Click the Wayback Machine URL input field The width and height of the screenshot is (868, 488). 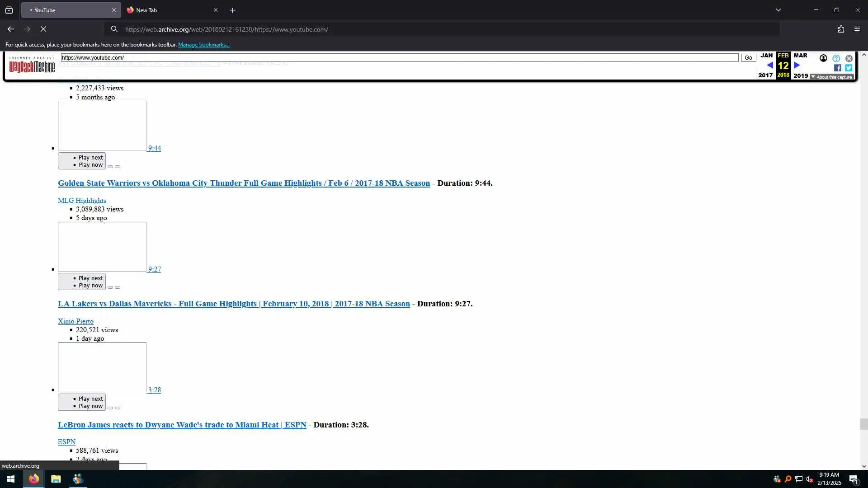(398, 58)
